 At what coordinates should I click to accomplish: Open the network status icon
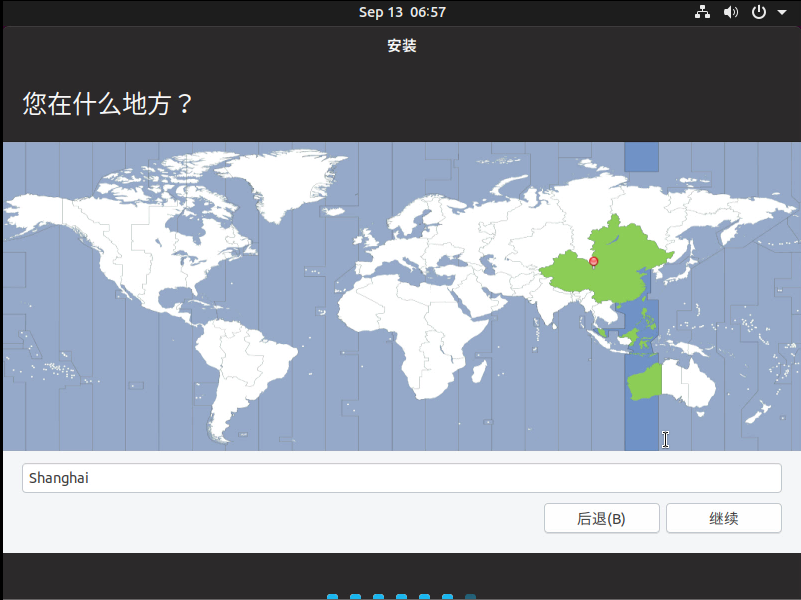[702, 12]
